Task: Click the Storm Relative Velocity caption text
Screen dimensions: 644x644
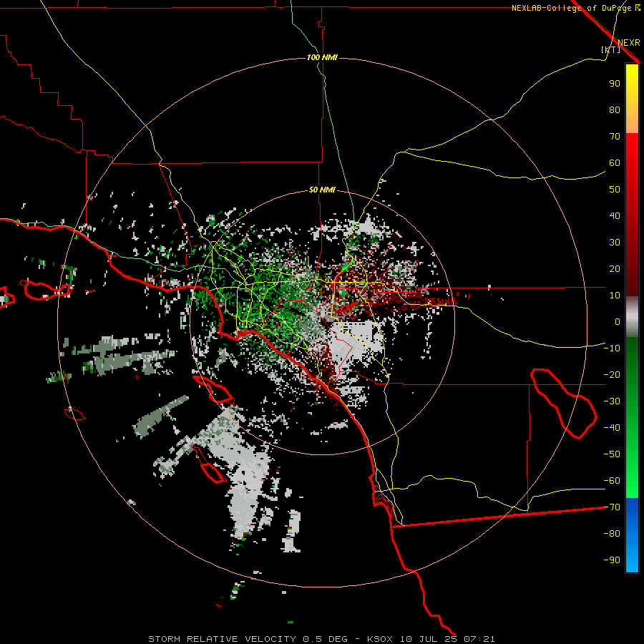Action: tap(321, 639)
